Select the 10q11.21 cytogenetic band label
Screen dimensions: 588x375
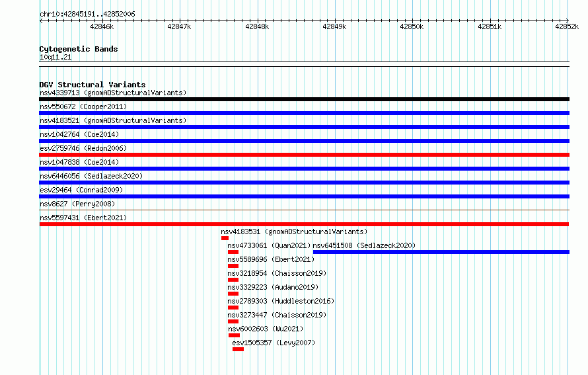pos(55,57)
